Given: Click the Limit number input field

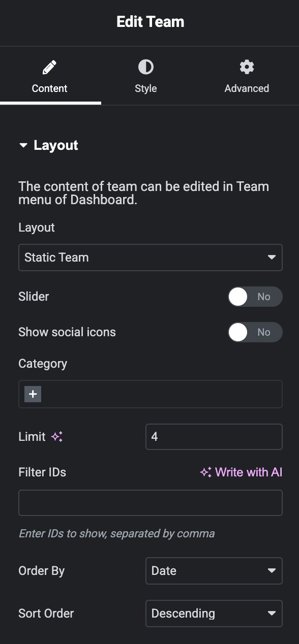Looking at the screenshot, I should coord(214,437).
